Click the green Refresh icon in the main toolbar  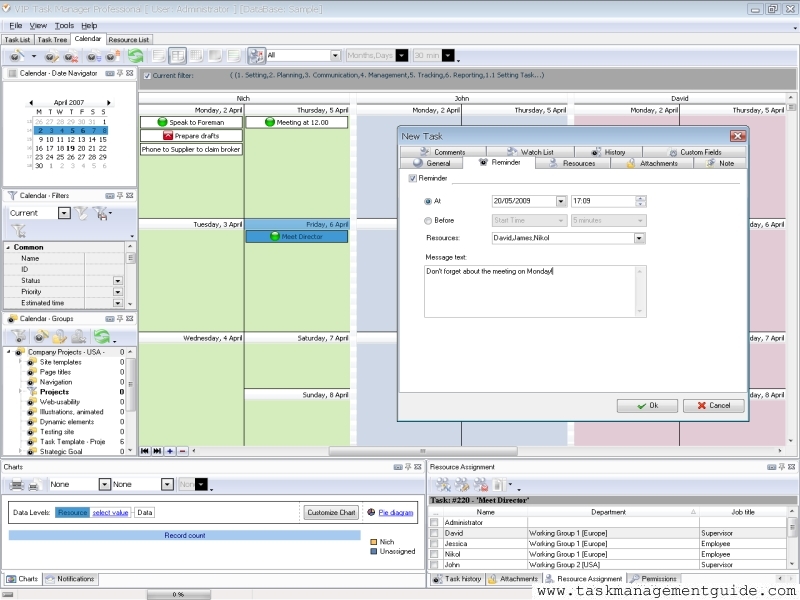(135, 56)
